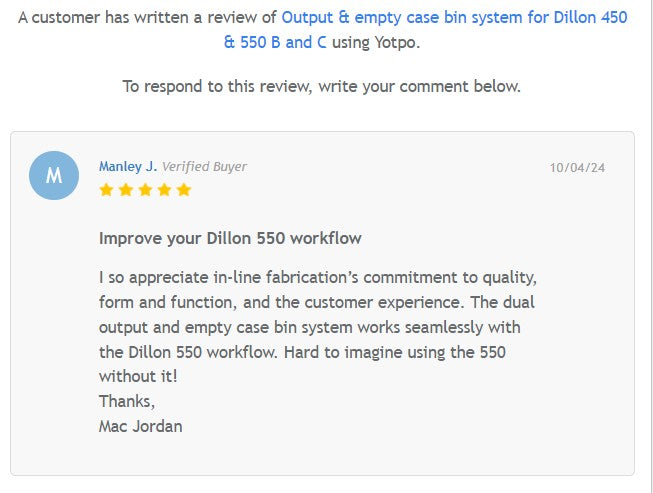Click the middle (third) rating star
This screenshot has width=653, height=493.
(145, 190)
